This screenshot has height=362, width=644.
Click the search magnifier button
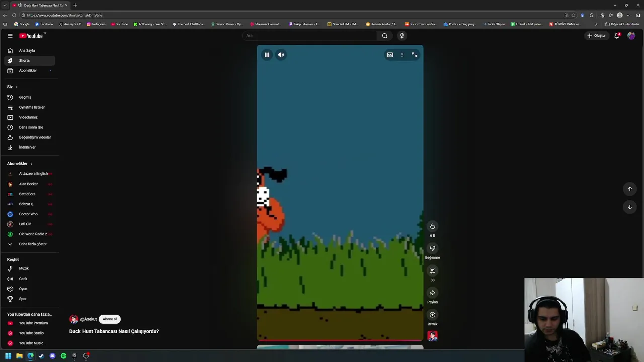click(x=385, y=36)
